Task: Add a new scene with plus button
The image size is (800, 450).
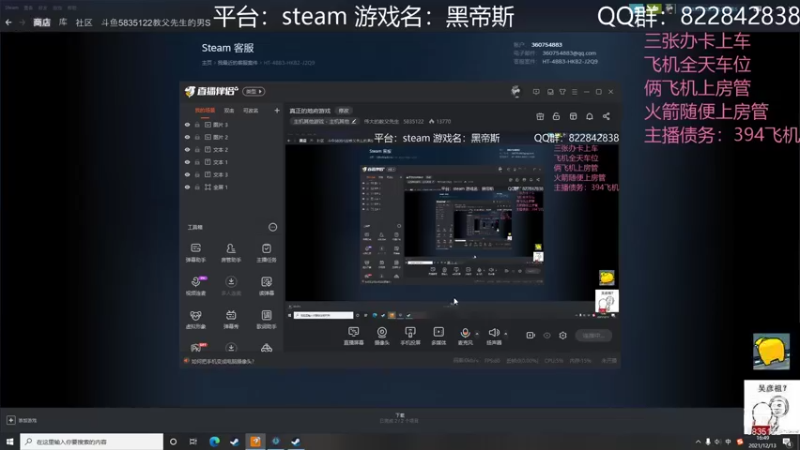Action: coord(277,110)
